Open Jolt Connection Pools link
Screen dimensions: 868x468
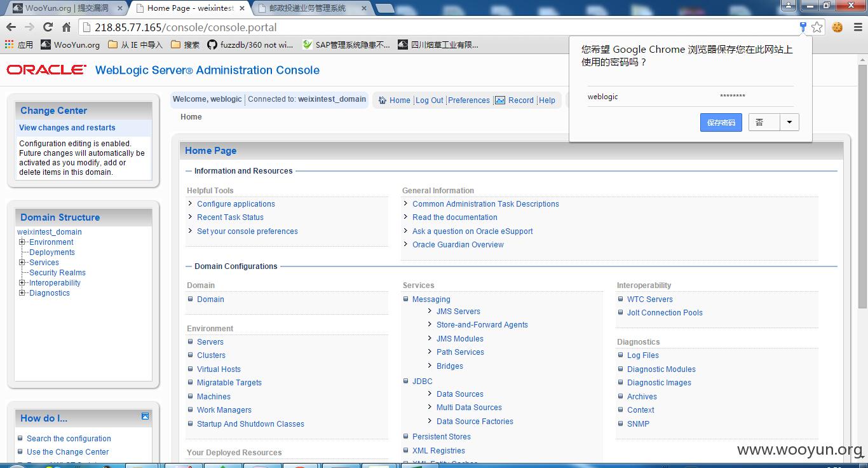[x=665, y=313]
